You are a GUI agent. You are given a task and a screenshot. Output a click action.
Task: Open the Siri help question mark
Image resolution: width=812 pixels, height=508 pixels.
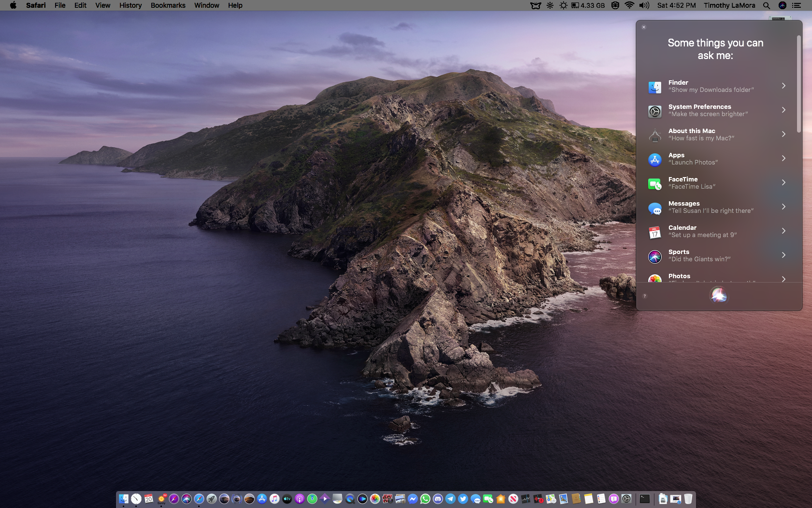(644, 296)
